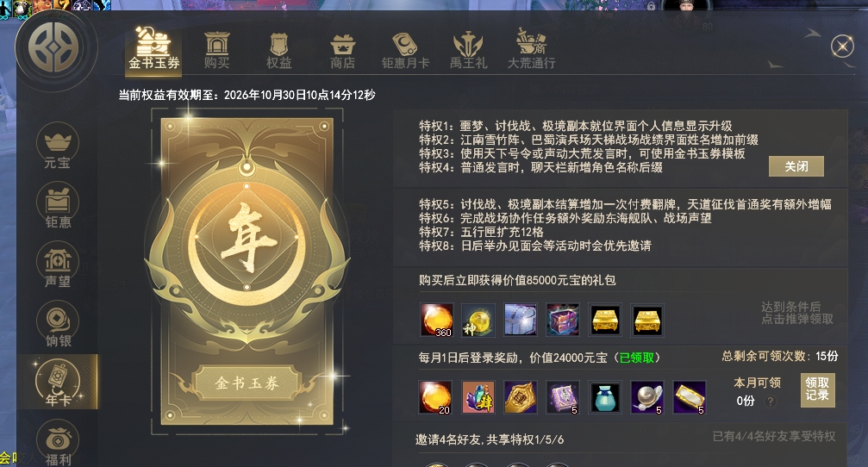This screenshot has height=467, width=868.
Task: Open the 元宝 sidebar section
Action: point(58,146)
